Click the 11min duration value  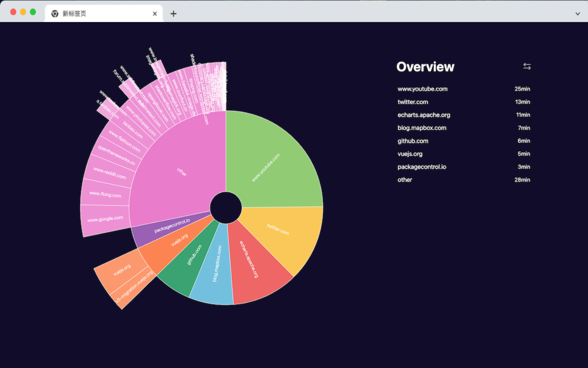(523, 115)
